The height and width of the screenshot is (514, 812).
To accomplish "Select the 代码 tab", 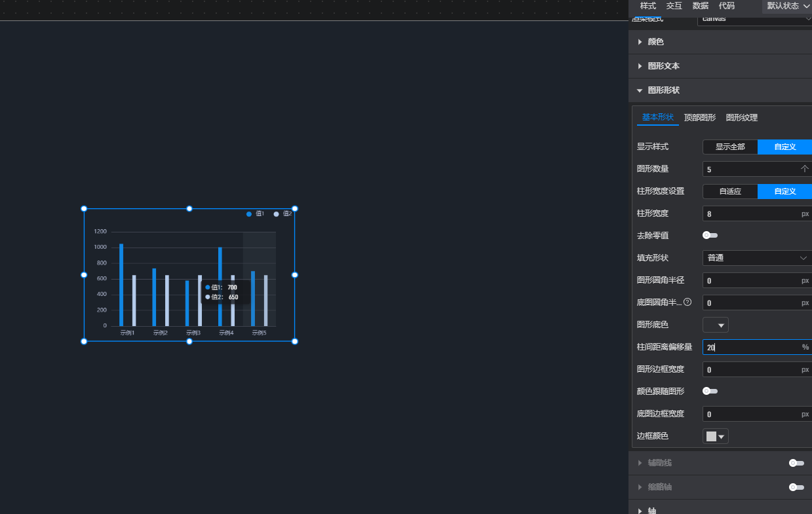I will click(727, 6).
